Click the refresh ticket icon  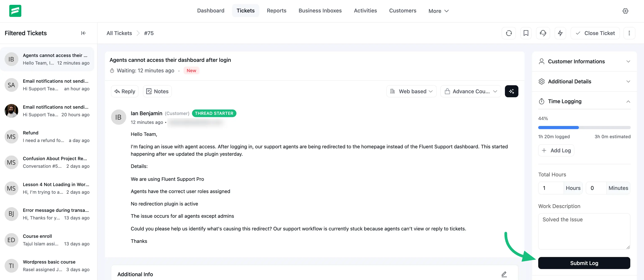coord(509,33)
